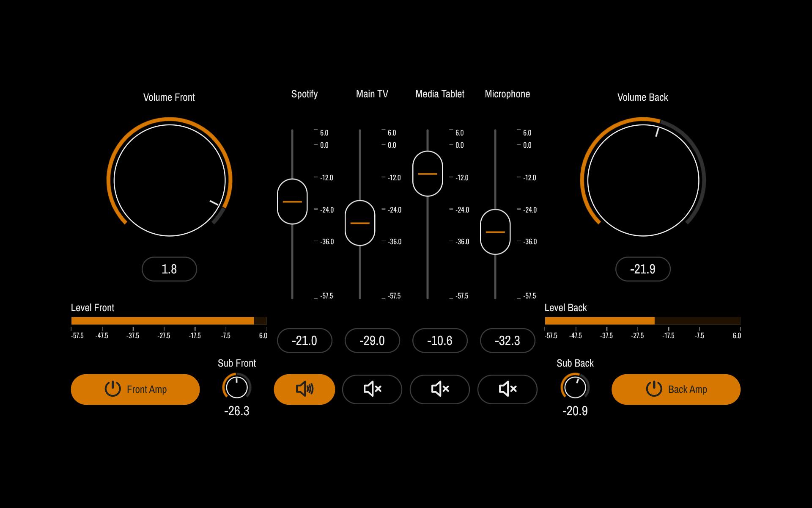Click the Spotify fader handle
812x508 pixels.
[x=292, y=202]
